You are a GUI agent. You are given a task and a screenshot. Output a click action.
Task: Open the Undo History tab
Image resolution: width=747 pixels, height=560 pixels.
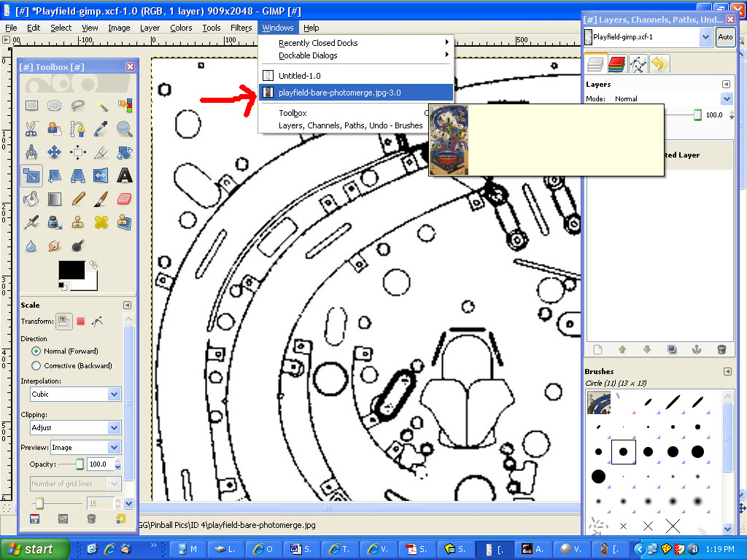pos(659,64)
